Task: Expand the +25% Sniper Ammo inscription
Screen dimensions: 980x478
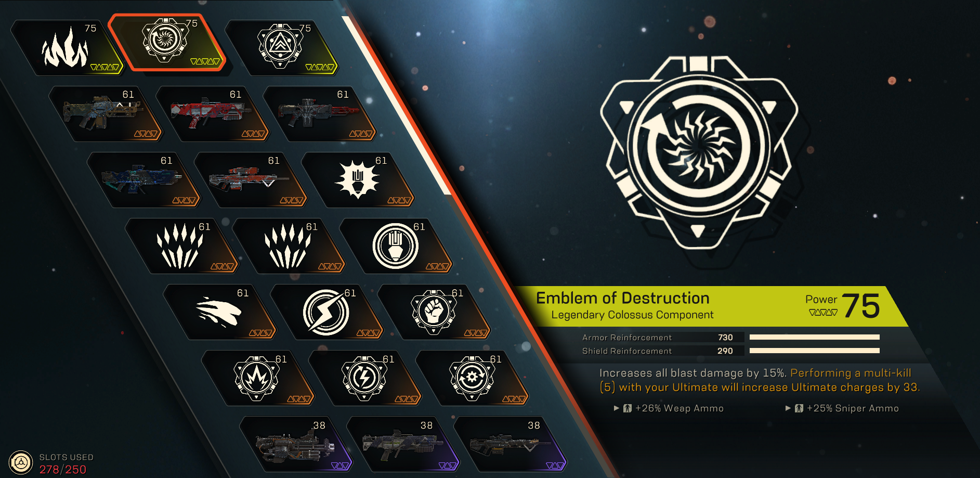Action: pos(842,408)
